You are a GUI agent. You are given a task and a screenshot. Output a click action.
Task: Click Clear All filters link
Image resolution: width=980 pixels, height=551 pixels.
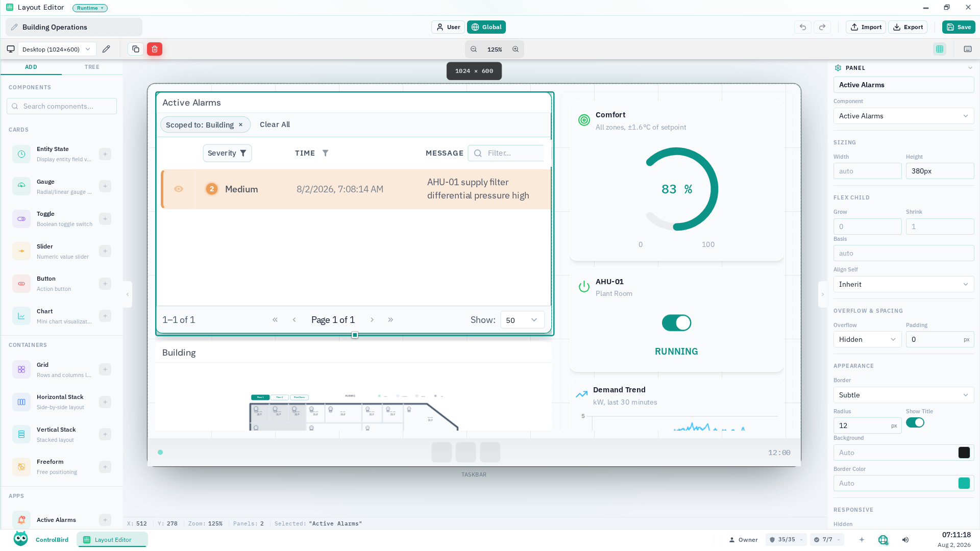tap(275, 124)
